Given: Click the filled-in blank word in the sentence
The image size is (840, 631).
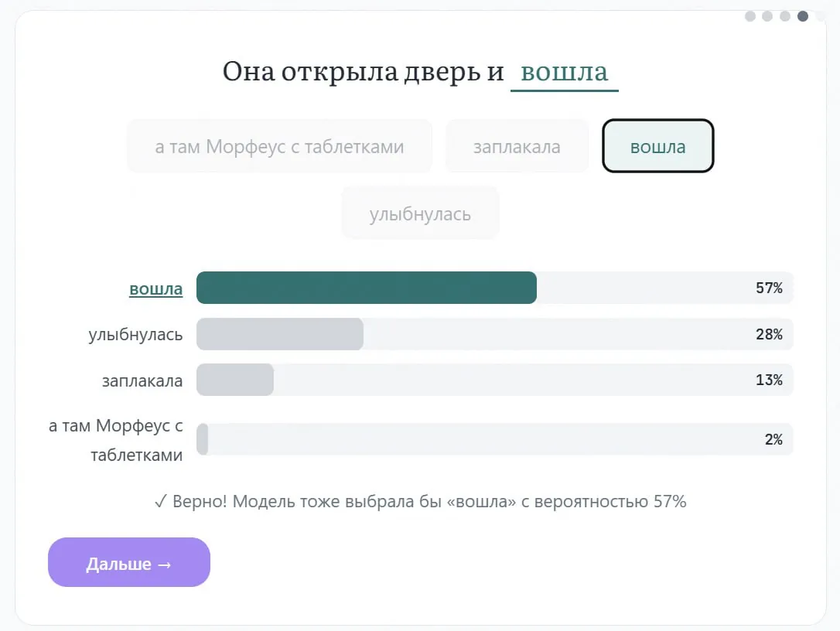Looking at the screenshot, I should [564, 72].
